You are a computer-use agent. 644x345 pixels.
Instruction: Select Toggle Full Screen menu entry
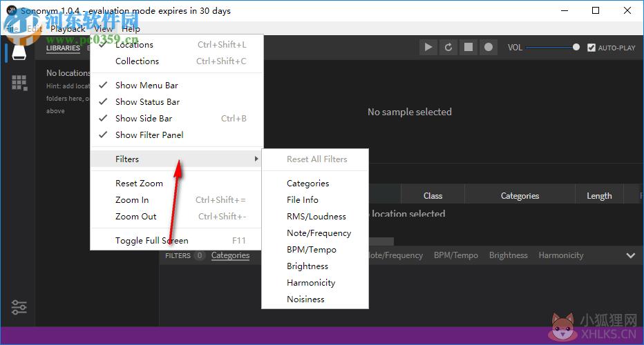coord(177,241)
